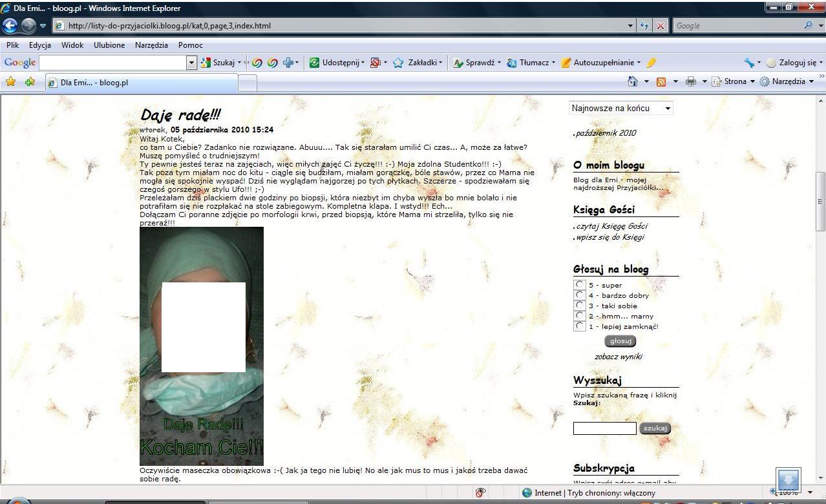Click the Home icon in command bar
Screen dimensions: 826x504
coord(633,81)
